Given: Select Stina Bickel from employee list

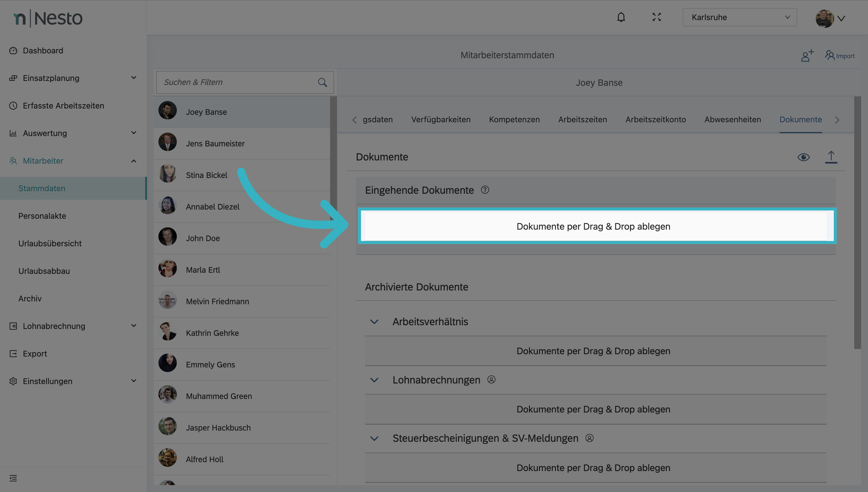Looking at the screenshot, I should (206, 175).
